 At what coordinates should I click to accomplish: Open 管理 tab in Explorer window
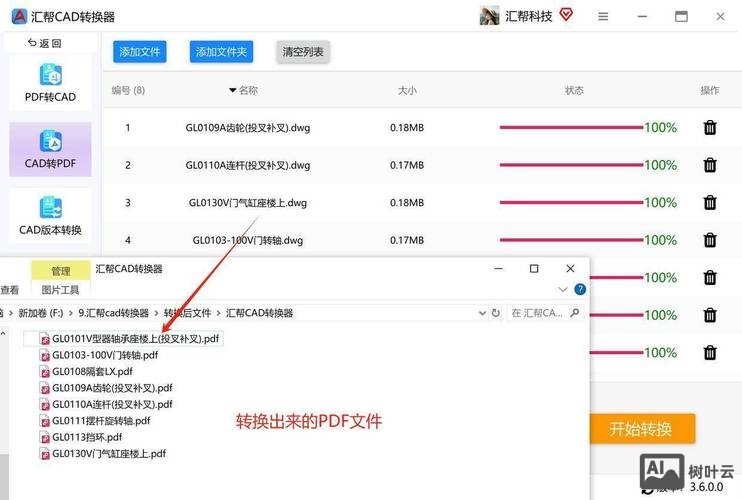click(61, 271)
